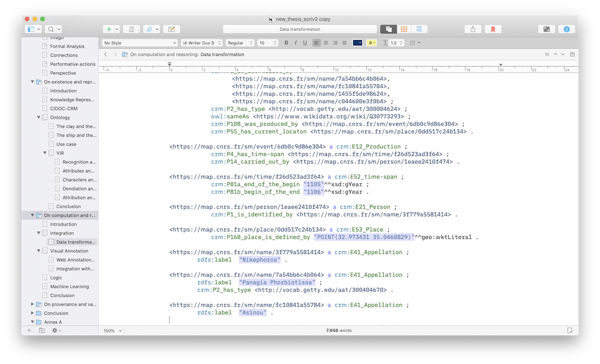The height and width of the screenshot is (364, 600).
Task: Change the 150% zoom level dropdown
Action: tap(113, 330)
